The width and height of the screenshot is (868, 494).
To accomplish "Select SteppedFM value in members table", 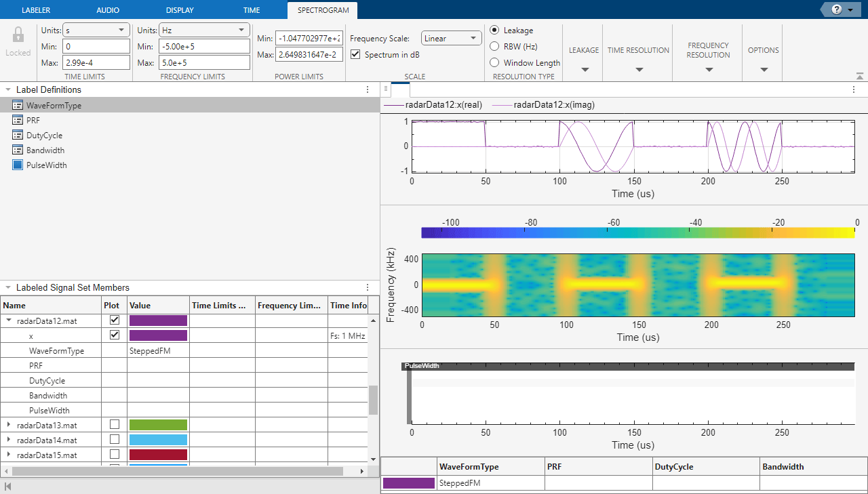I will pyautogui.click(x=158, y=351).
